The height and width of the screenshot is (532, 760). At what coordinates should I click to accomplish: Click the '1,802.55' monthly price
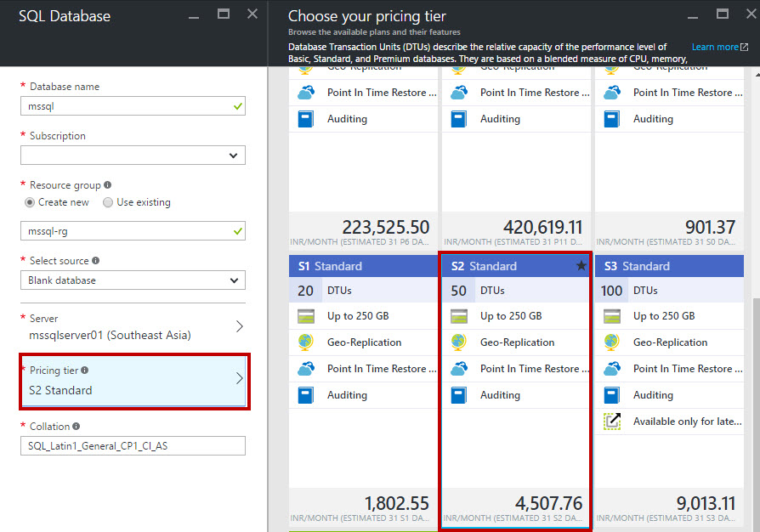tap(396, 503)
